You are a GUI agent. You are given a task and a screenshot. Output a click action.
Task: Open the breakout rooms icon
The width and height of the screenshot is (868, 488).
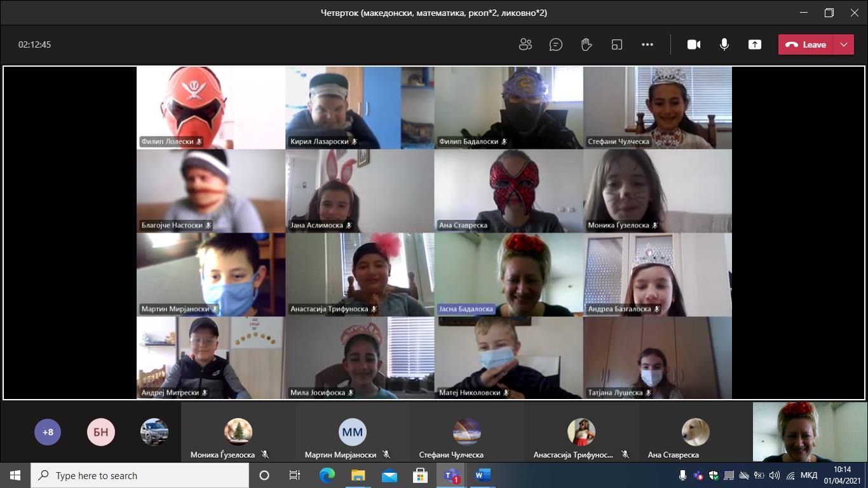click(617, 44)
